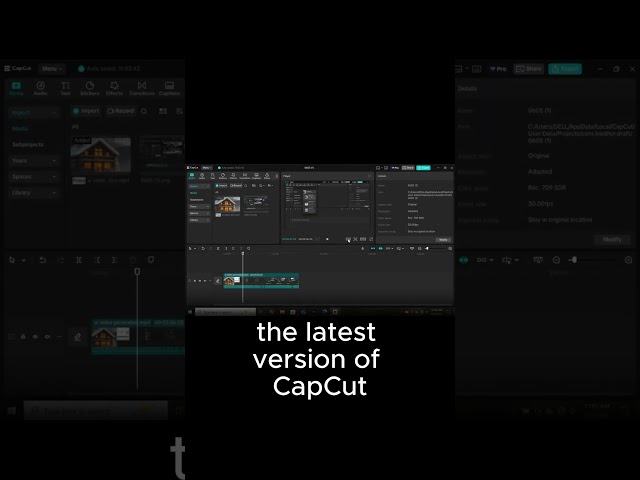640x480 pixels.
Task: Select the house video thumbnail in the background media panel
Action: click(x=100, y=155)
